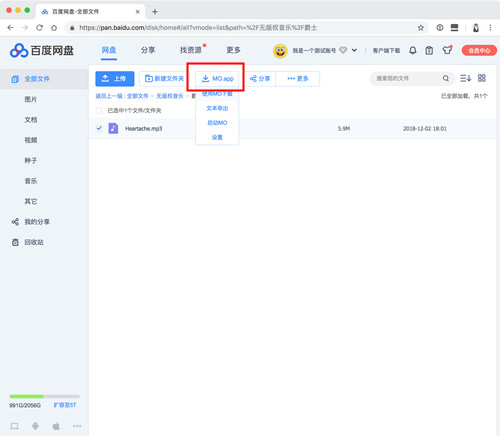Click the browser home icon

(x=54, y=28)
